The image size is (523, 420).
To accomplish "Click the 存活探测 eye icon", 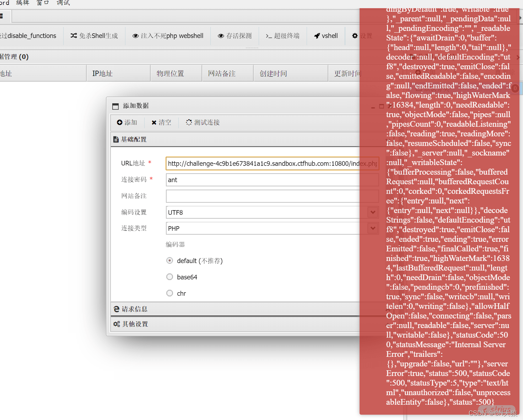I will pos(221,36).
